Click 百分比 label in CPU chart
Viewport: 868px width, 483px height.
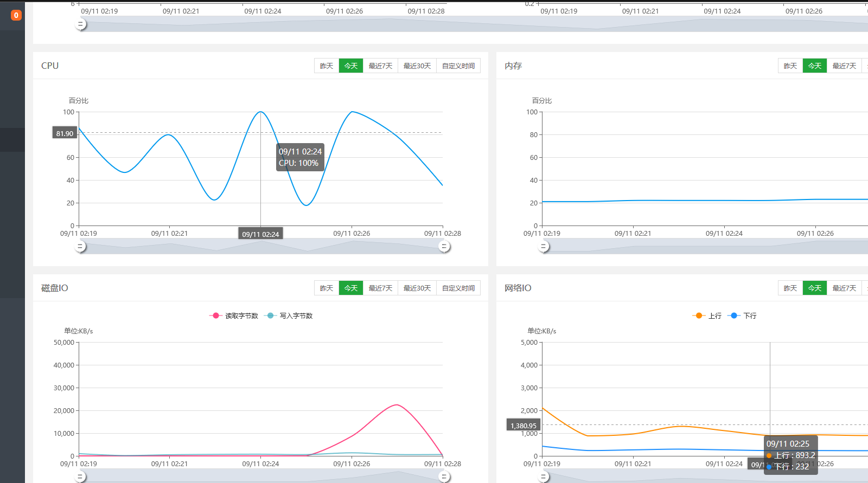[x=79, y=101]
